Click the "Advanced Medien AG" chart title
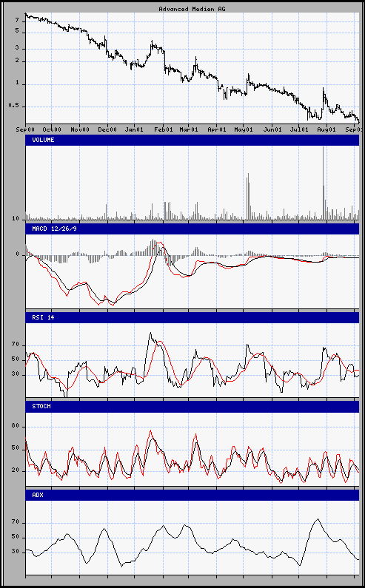 192,9
